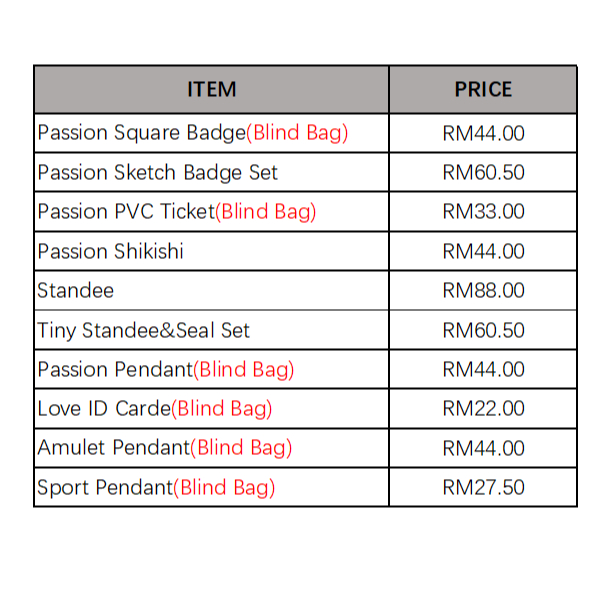The height and width of the screenshot is (605, 605).
Task: Select the Love ID Carde item cell
Action: 155,409
